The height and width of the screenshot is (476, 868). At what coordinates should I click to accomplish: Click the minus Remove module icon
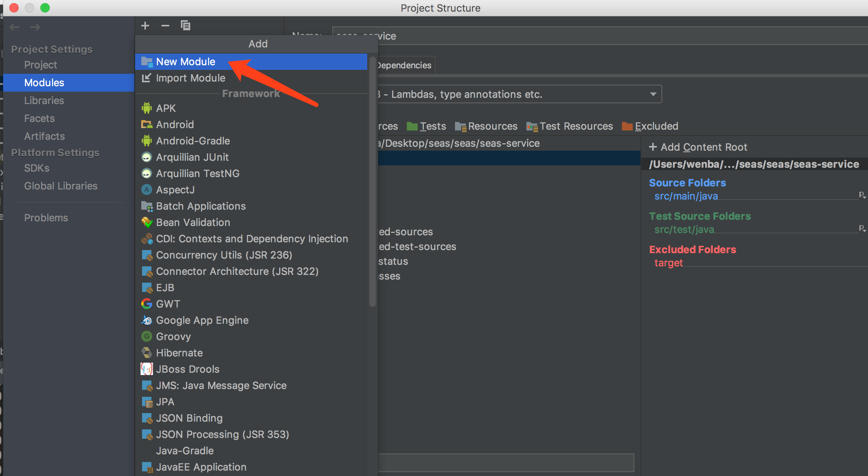pyautogui.click(x=165, y=26)
